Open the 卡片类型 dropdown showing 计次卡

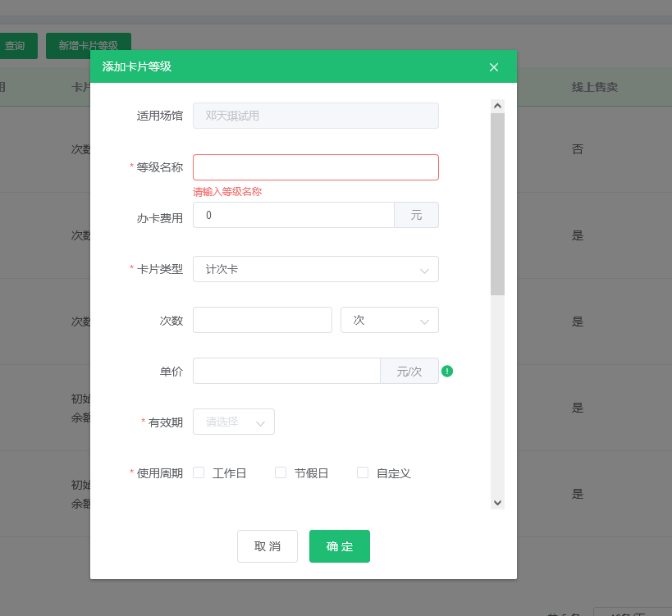pos(315,269)
